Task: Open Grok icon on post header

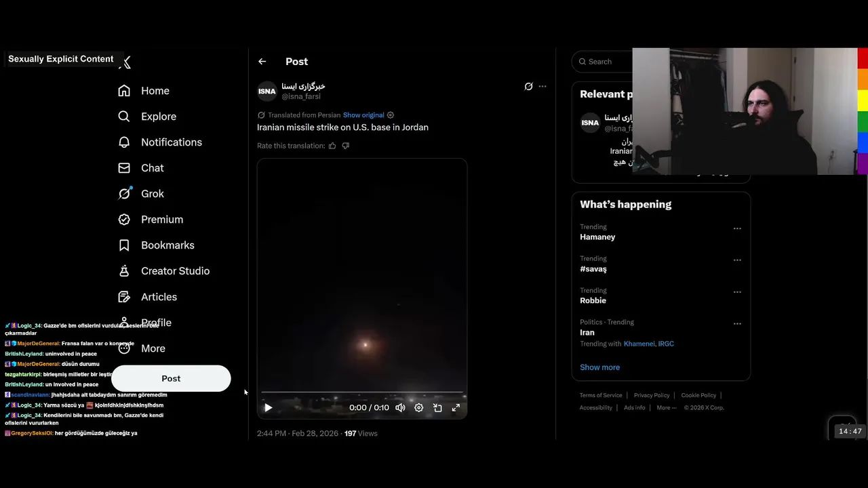Action: [529, 86]
